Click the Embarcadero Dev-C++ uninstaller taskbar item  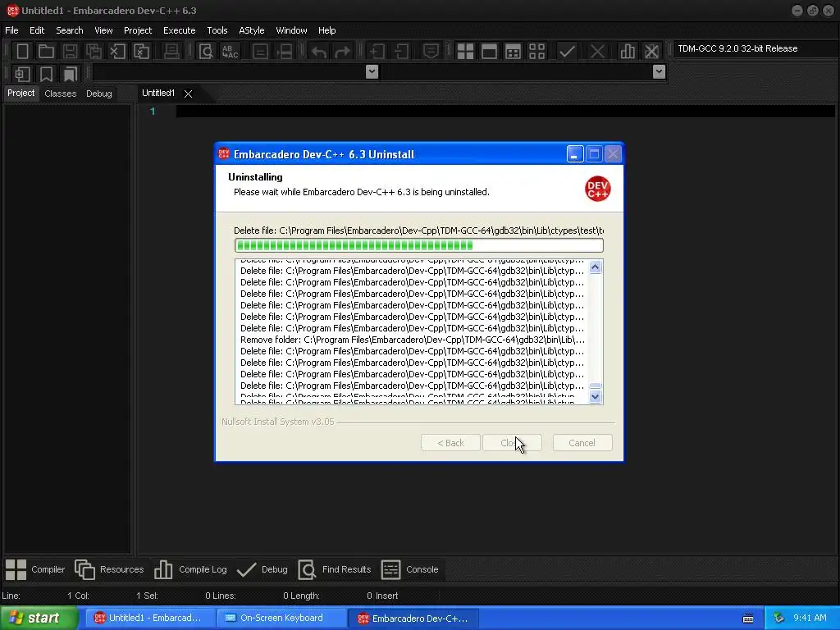click(413, 619)
